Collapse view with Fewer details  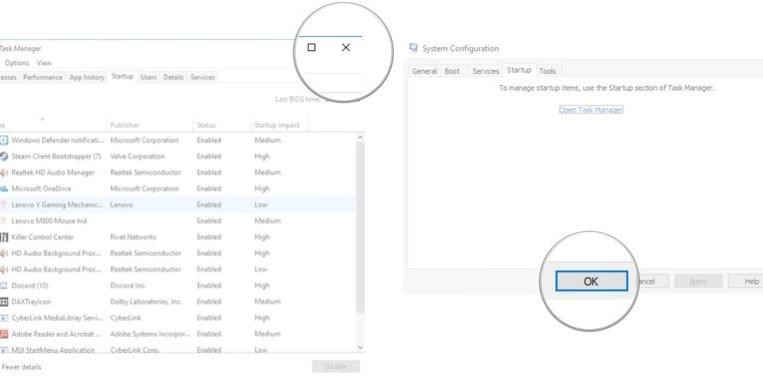point(21,367)
